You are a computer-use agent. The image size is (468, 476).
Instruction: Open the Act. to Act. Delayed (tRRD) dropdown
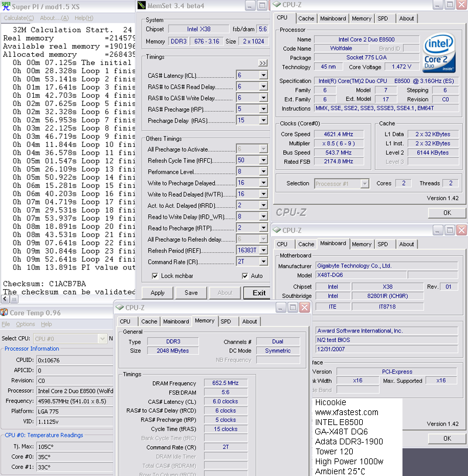(x=263, y=206)
